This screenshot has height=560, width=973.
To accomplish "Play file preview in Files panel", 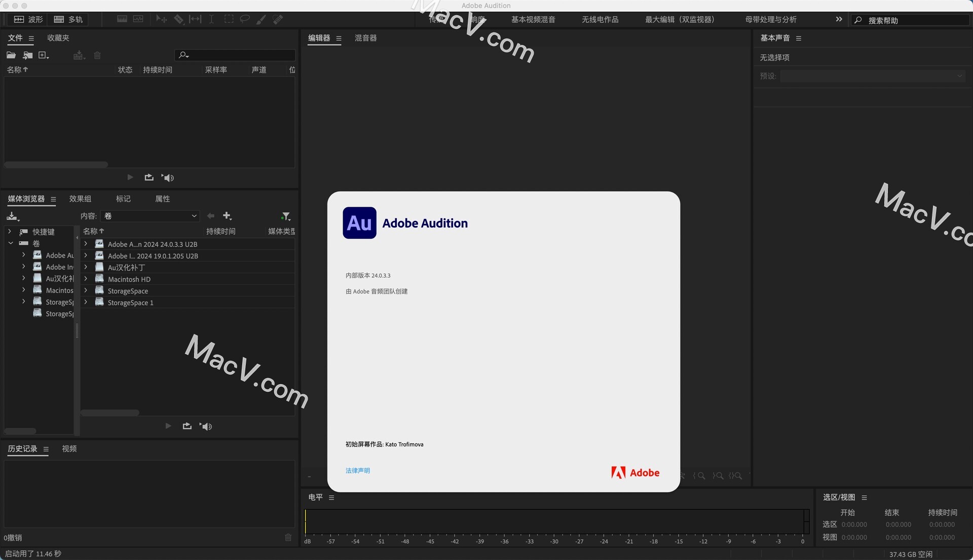I will point(130,177).
